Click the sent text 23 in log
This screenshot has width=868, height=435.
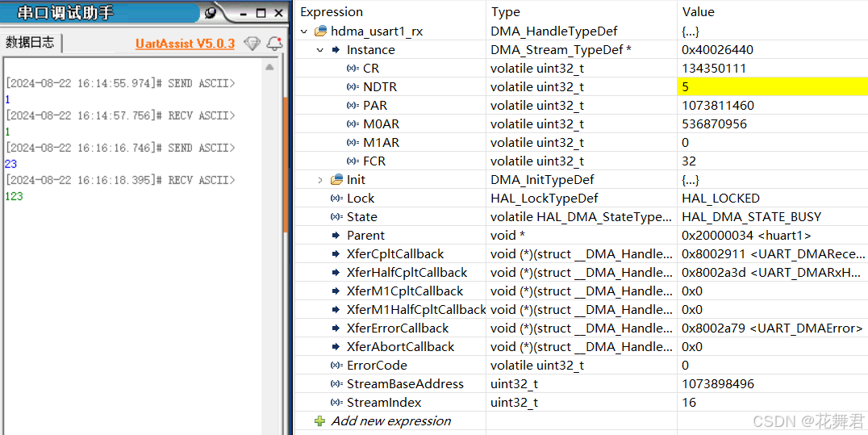pos(10,164)
